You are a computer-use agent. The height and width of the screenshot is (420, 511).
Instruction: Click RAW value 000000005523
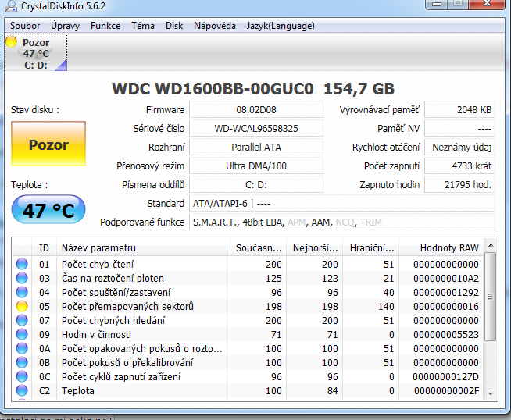tap(446, 334)
